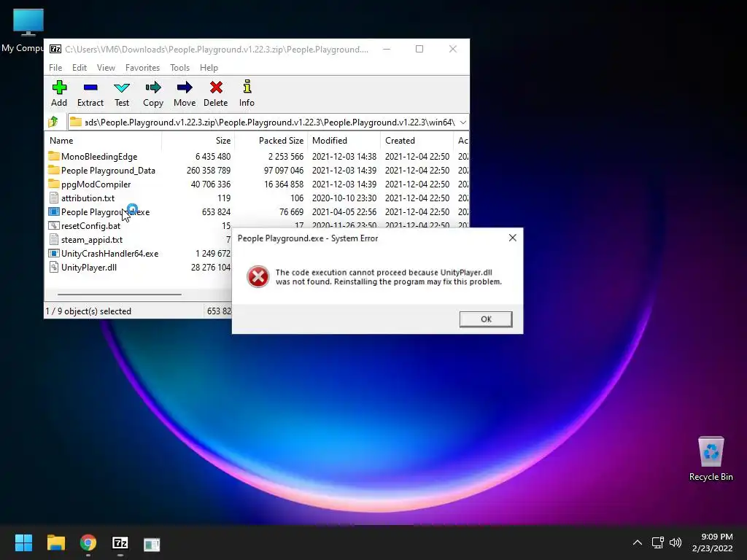
Task: Open the Windows Start button
Action: coord(23,542)
